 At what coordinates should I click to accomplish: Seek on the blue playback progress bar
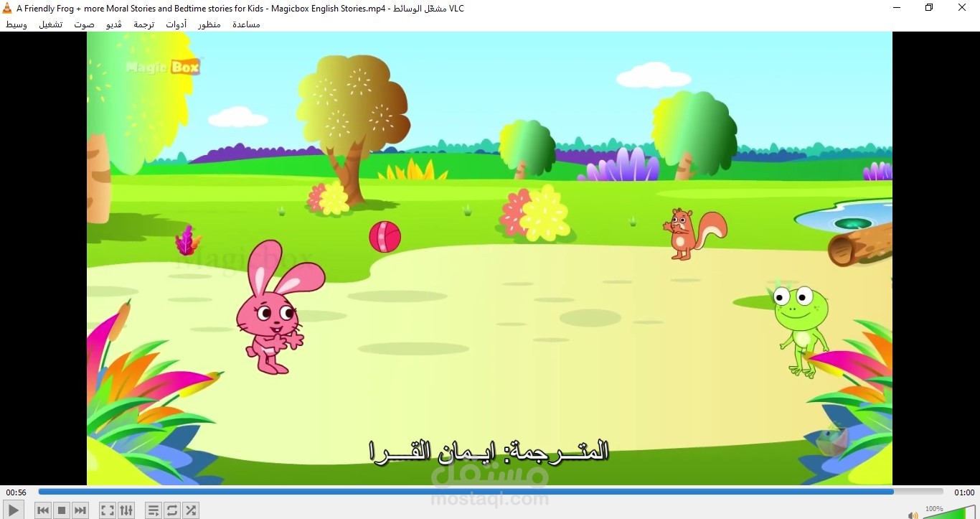tap(491, 492)
